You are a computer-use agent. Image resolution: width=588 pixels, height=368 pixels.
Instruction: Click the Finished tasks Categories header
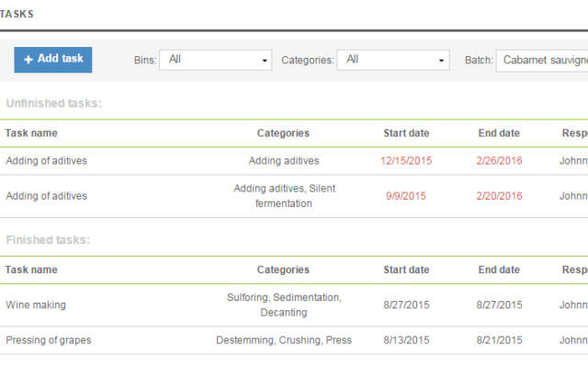tap(283, 270)
